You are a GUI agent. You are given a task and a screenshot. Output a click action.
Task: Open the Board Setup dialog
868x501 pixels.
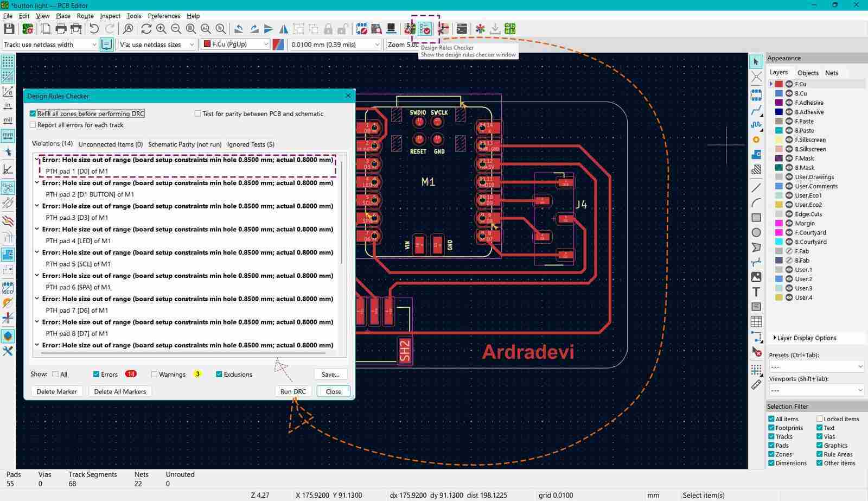pos(27,29)
